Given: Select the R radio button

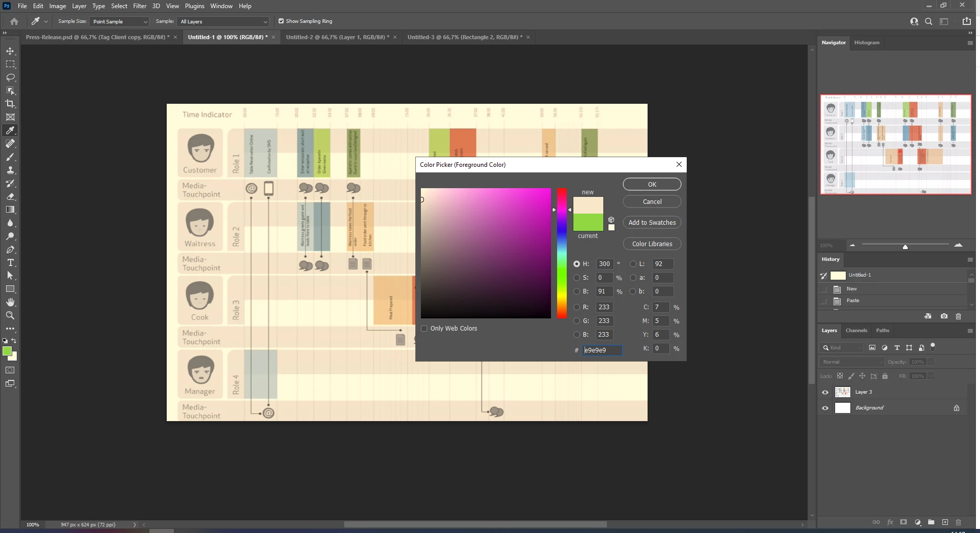Looking at the screenshot, I should point(576,307).
